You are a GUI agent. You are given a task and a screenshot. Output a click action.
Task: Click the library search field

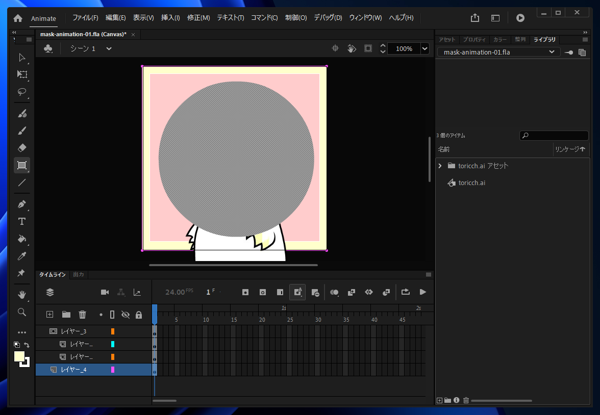pos(554,135)
